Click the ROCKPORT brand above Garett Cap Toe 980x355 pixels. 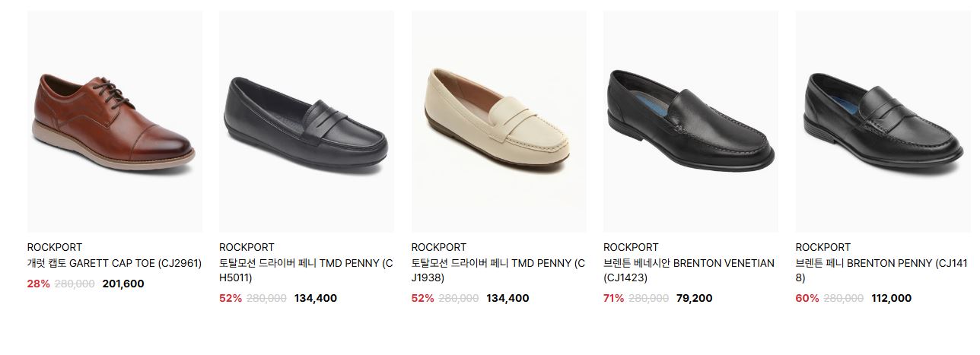(x=55, y=247)
